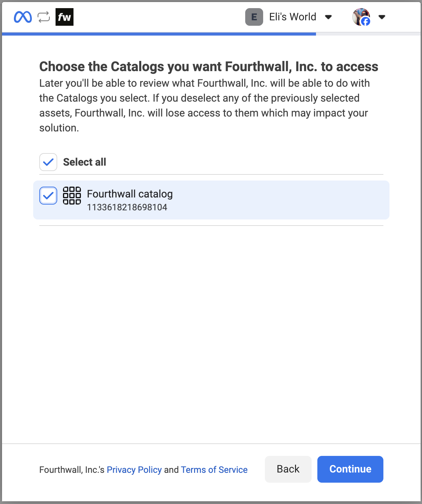The height and width of the screenshot is (504, 422).
Task: Click the Meta infinity logo
Action: [23, 17]
